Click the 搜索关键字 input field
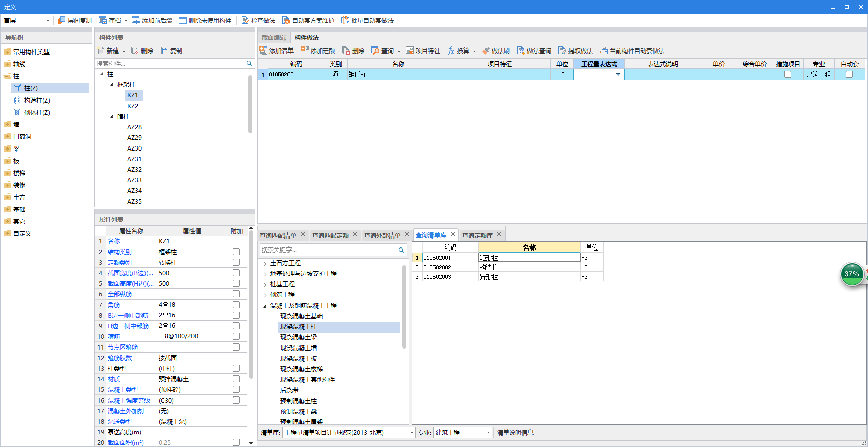The width and height of the screenshot is (868, 447). [x=329, y=250]
